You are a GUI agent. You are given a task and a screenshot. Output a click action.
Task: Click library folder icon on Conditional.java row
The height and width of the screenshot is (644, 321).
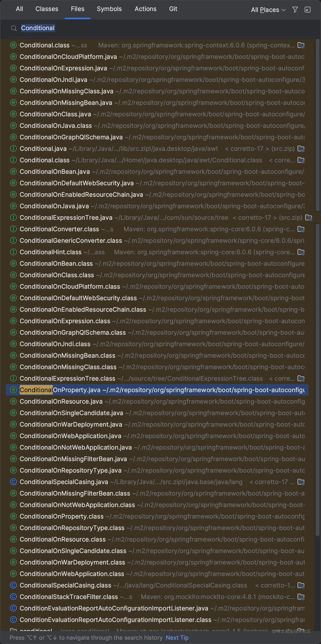[x=301, y=149]
